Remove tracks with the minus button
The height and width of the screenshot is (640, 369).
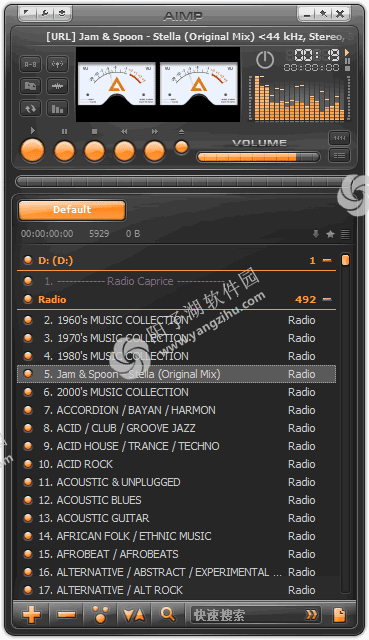click(66, 614)
